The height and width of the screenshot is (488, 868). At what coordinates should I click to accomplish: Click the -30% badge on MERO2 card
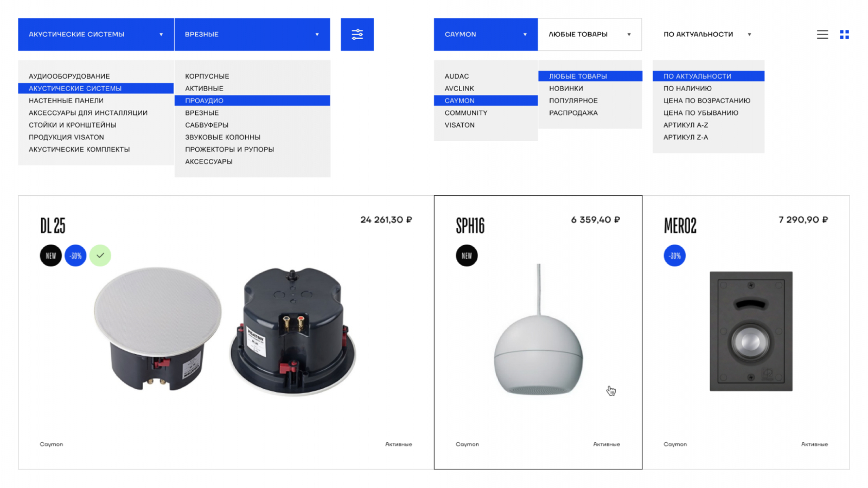[674, 255]
